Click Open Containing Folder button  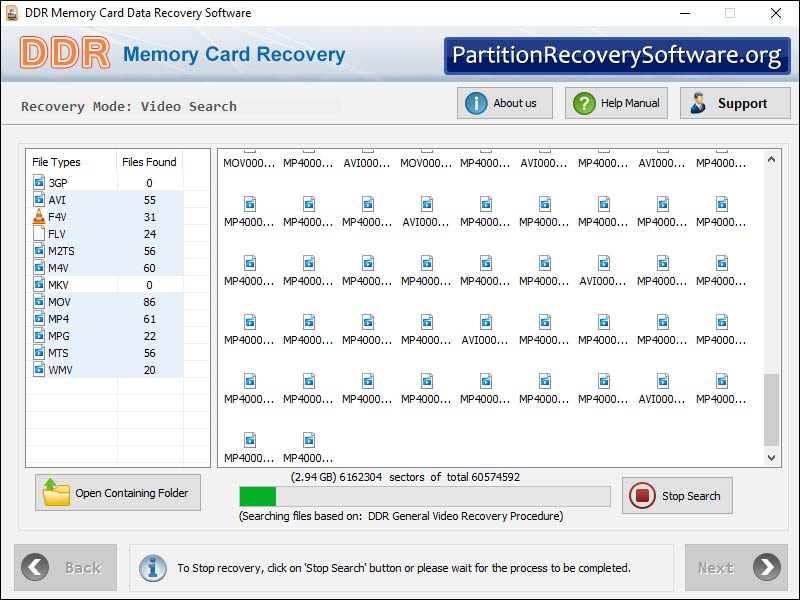[x=118, y=493]
